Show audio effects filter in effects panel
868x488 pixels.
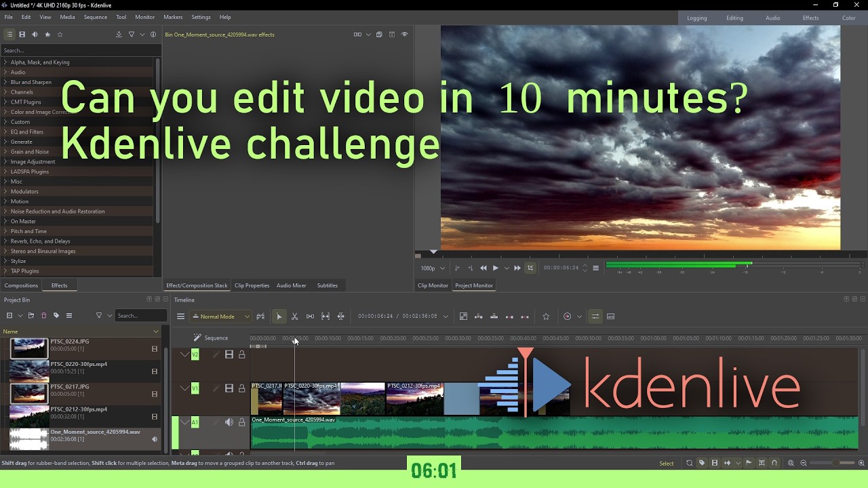(35, 35)
